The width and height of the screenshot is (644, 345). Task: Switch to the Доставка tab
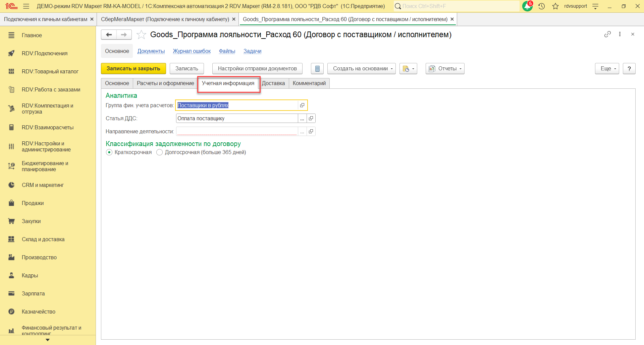coord(273,83)
